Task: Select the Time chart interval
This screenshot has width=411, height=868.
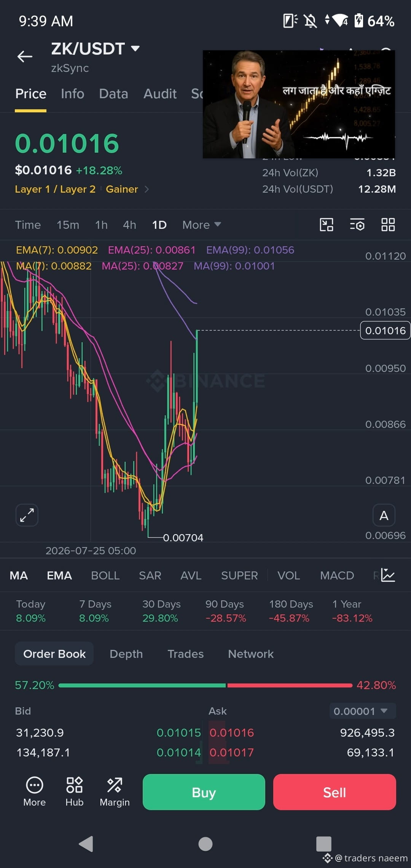Action: point(28,225)
